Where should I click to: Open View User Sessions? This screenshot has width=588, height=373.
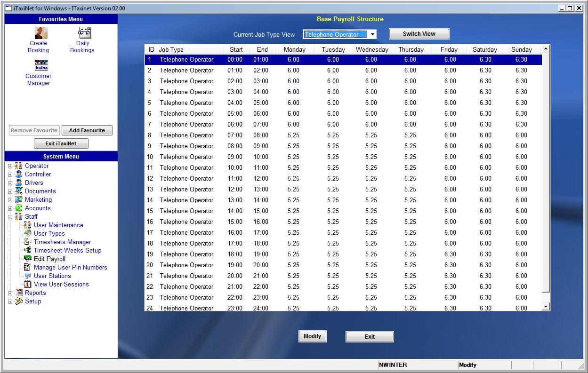(61, 285)
